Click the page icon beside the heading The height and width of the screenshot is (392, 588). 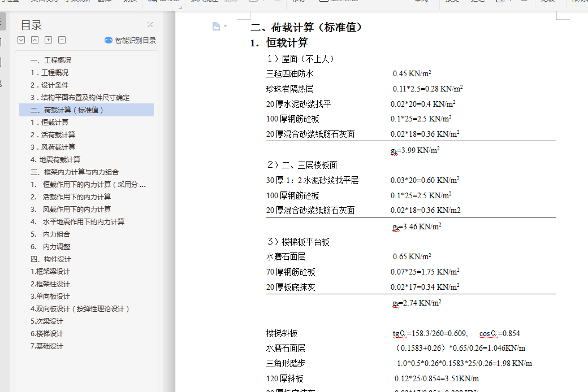point(216,26)
